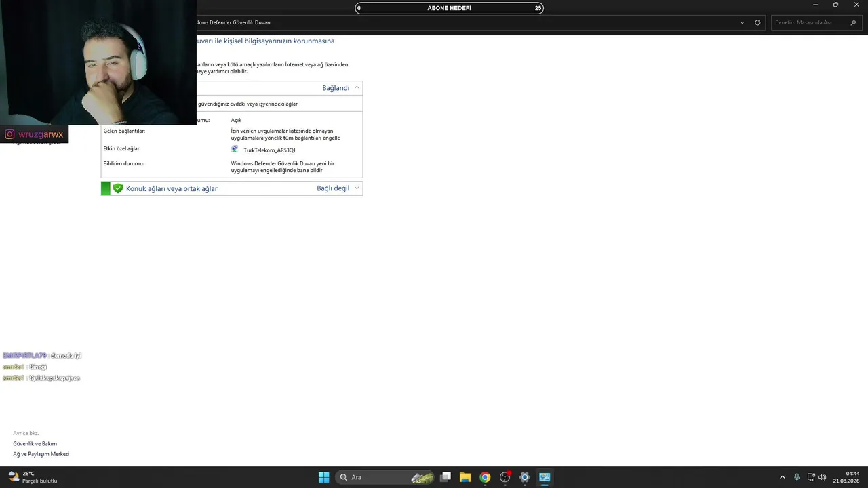Refresh the Windows Defender firewall page
The width and height of the screenshot is (868, 488).
click(x=757, y=22)
